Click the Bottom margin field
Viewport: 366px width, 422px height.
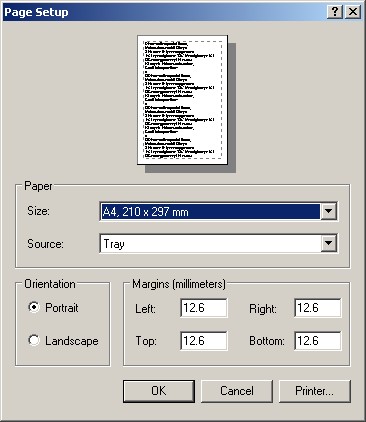[x=318, y=341]
